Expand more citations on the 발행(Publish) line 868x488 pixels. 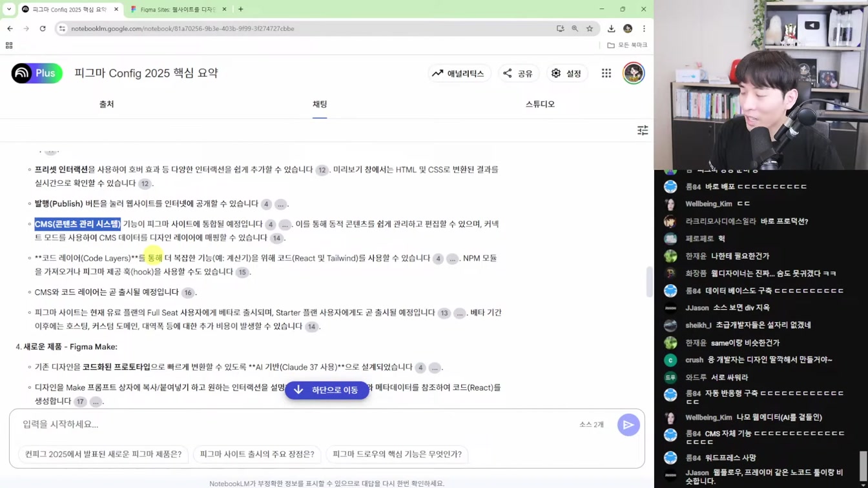pos(280,204)
